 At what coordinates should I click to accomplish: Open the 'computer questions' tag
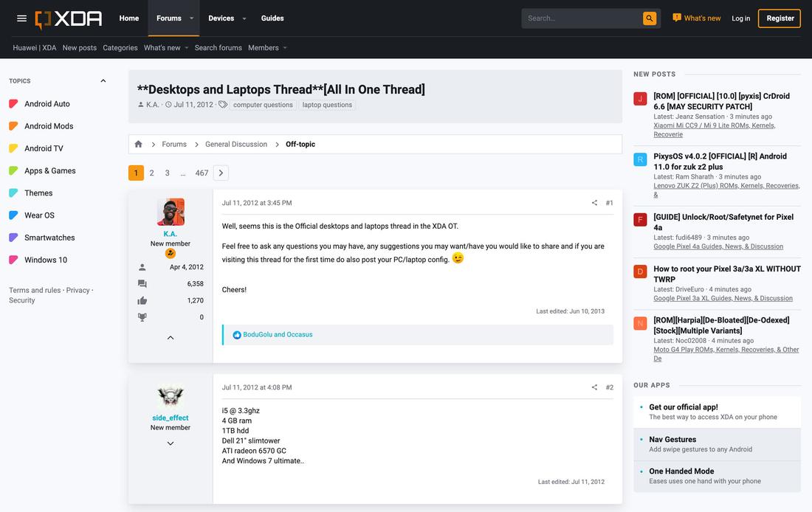(263, 105)
